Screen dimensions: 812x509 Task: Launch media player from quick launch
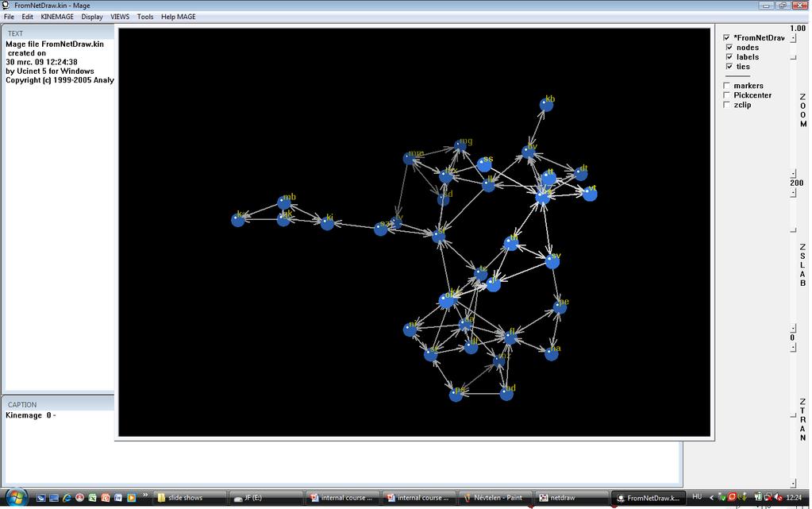pos(131,498)
